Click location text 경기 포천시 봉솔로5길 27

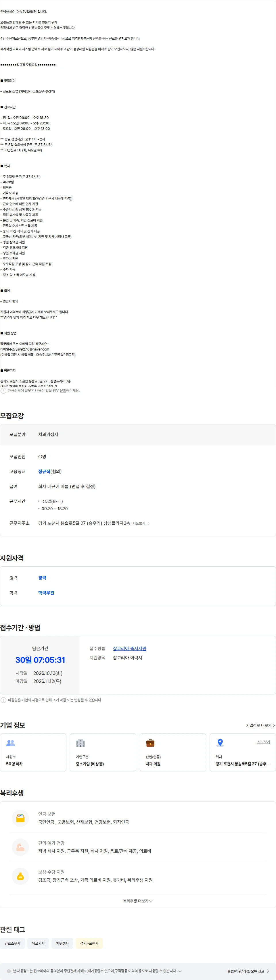[x=242, y=764]
